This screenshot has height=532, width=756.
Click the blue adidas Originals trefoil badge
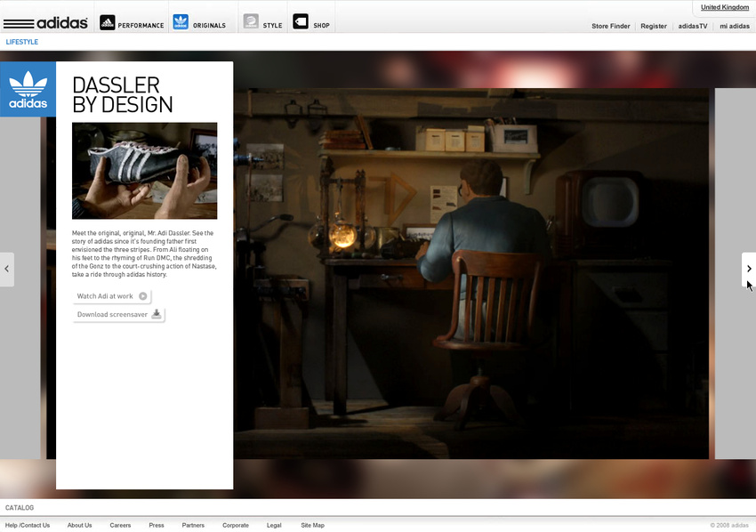click(x=28, y=89)
